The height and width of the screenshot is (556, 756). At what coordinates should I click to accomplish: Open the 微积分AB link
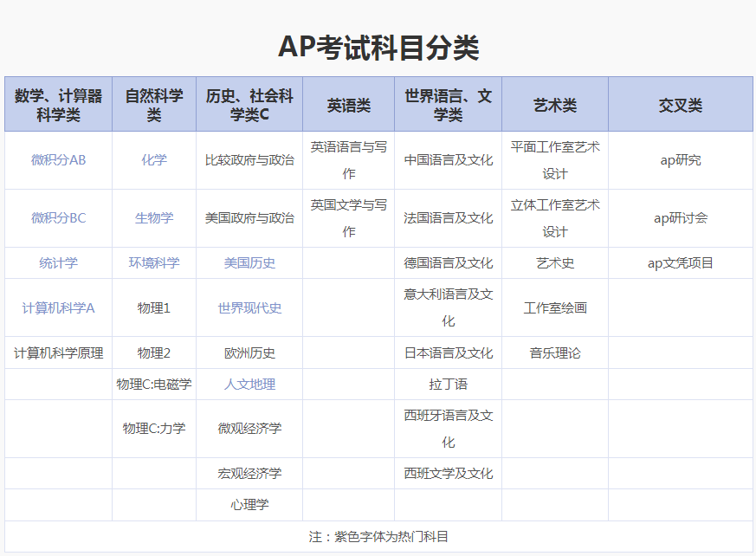pyautogui.click(x=58, y=160)
